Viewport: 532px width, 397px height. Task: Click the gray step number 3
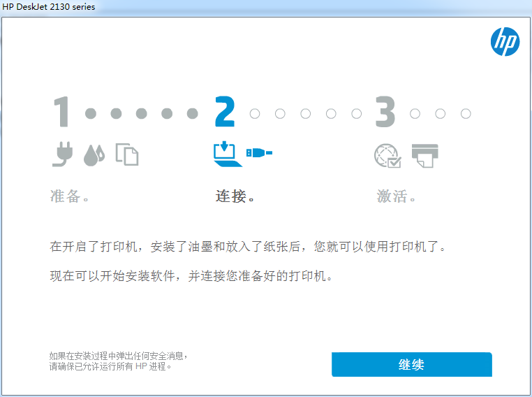click(385, 112)
